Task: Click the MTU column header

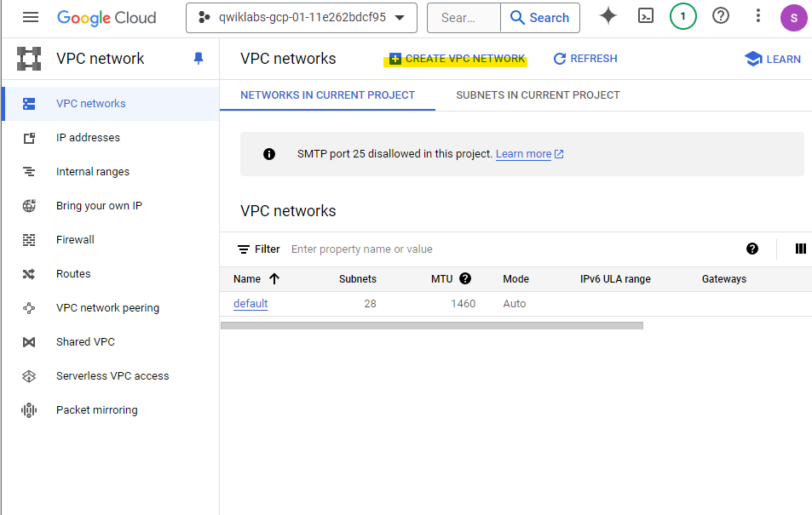Action: point(441,279)
